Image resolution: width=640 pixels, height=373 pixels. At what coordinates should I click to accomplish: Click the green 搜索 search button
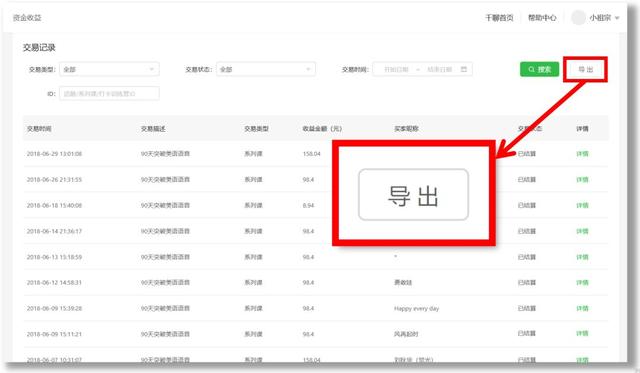coord(539,69)
